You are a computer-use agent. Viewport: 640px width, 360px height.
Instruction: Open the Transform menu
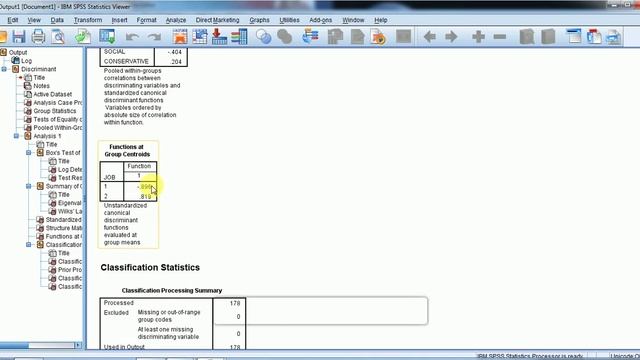click(88, 20)
